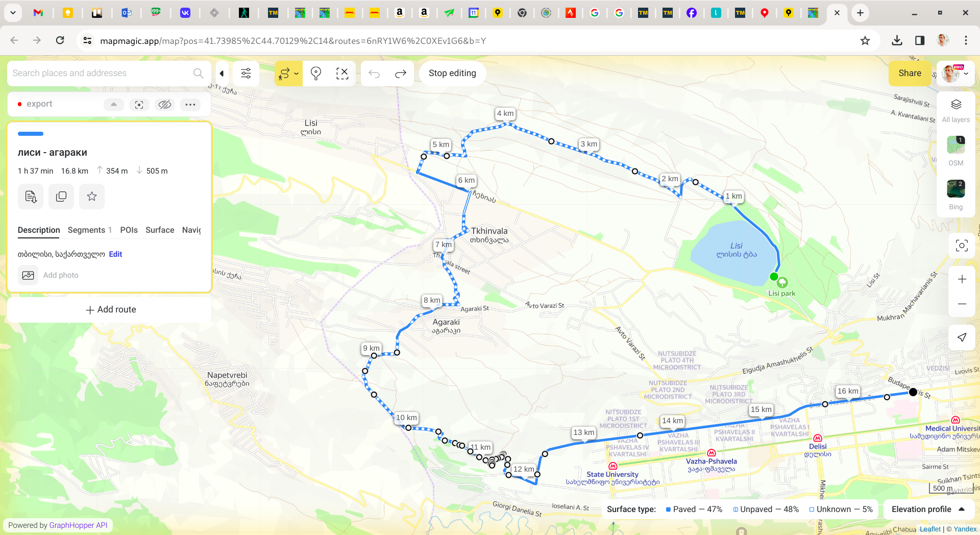
Task: Select the place marker pin tool
Action: click(x=316, y=74)
